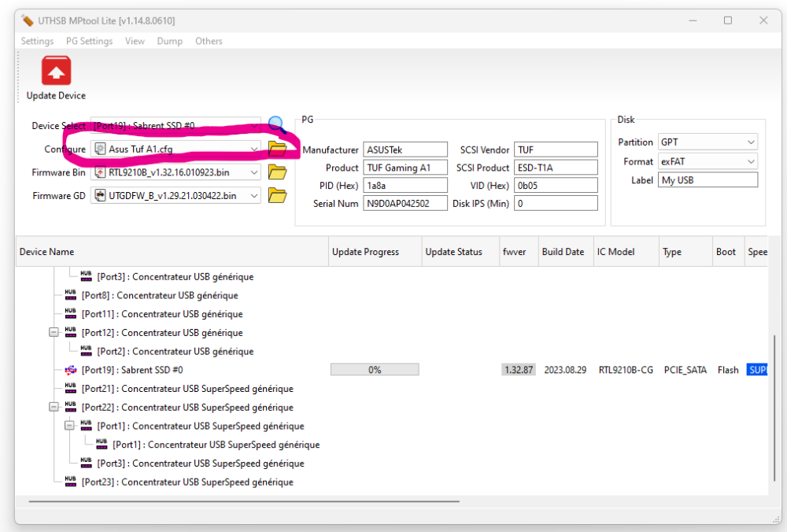The width and height of the screenshot is (787, 532).
Task: Open the Dump menu
Action: point(169,41)
